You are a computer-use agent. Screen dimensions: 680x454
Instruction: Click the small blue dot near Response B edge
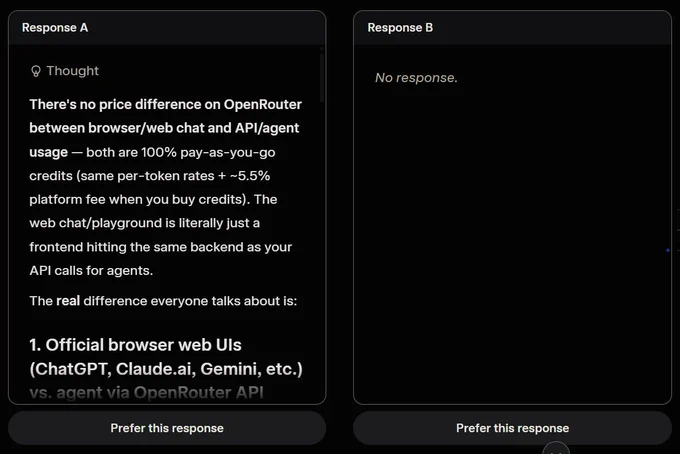coord(668,250)
